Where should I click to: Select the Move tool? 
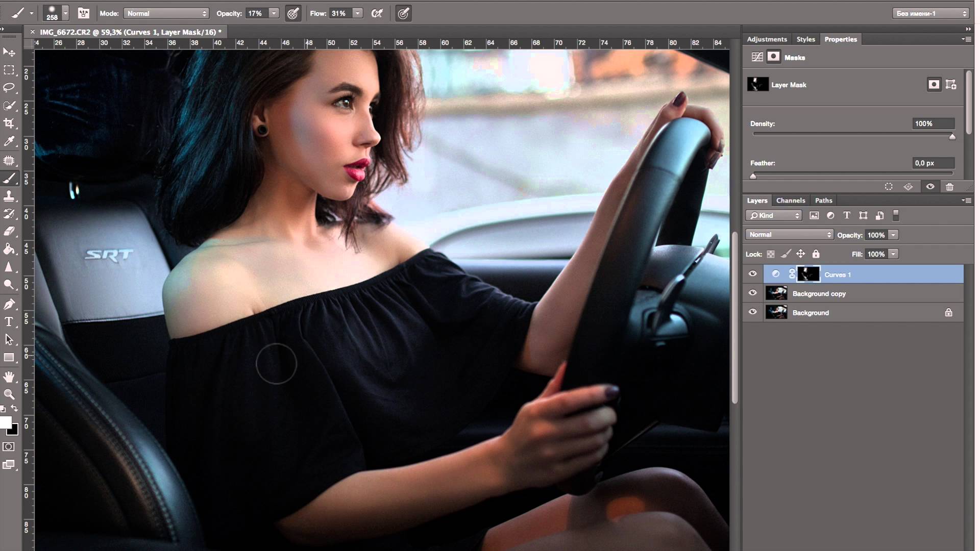click(x=9, y=52)
